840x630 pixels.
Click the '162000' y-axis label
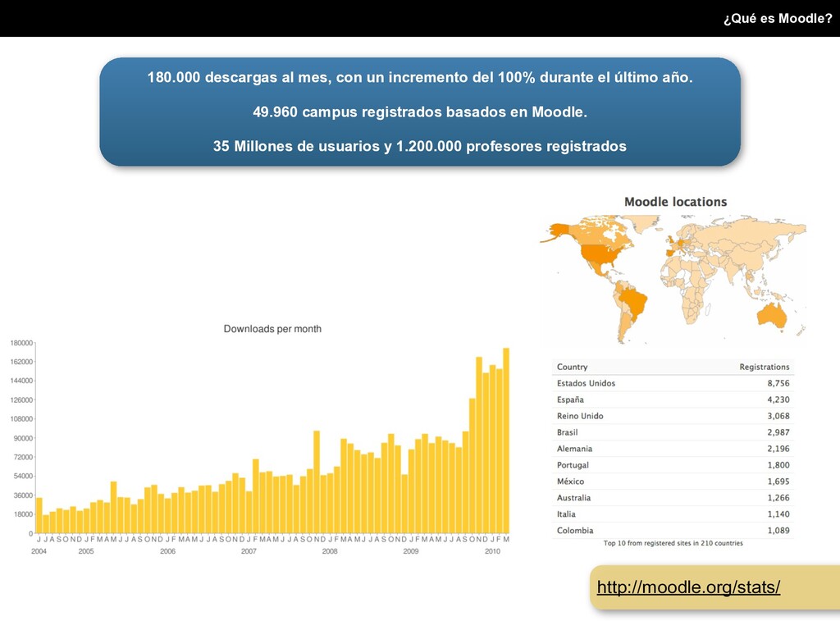(21, 362)
